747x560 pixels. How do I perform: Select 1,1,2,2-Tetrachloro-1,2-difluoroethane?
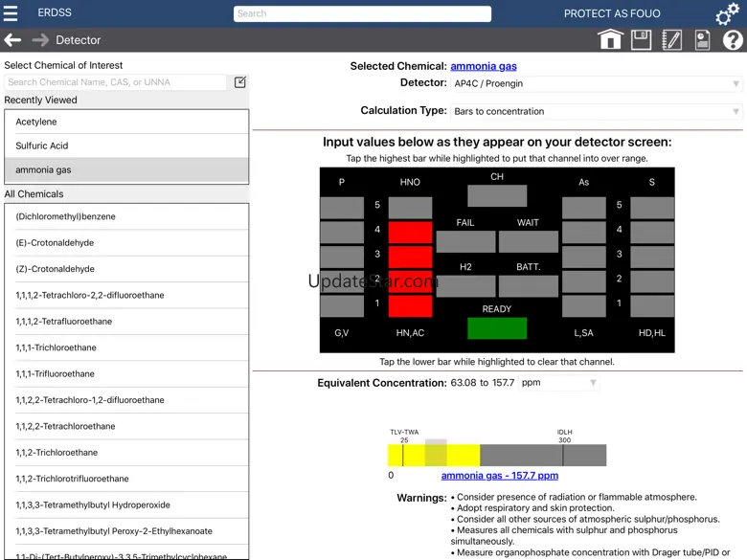click(126, 400)
